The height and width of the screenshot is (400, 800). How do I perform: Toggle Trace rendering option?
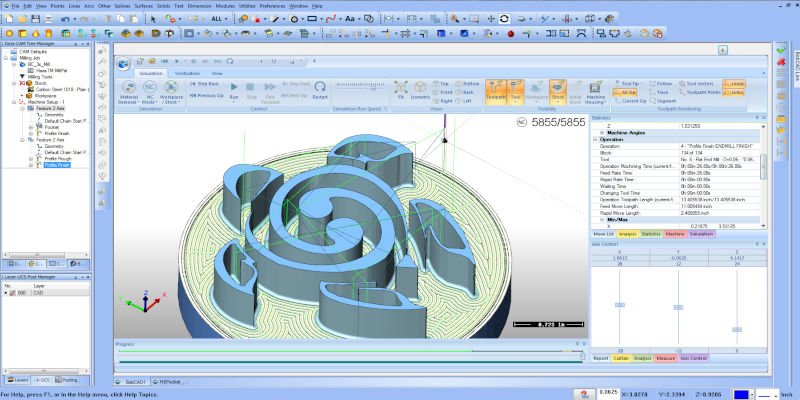[659, 92]
